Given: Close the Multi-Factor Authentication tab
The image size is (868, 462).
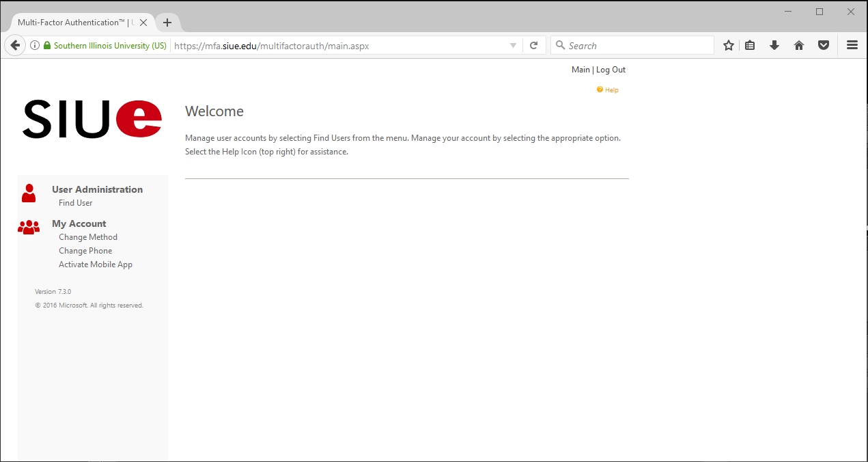Looking at the screenshot, I should pyautogui.click(x=143, y=23).
